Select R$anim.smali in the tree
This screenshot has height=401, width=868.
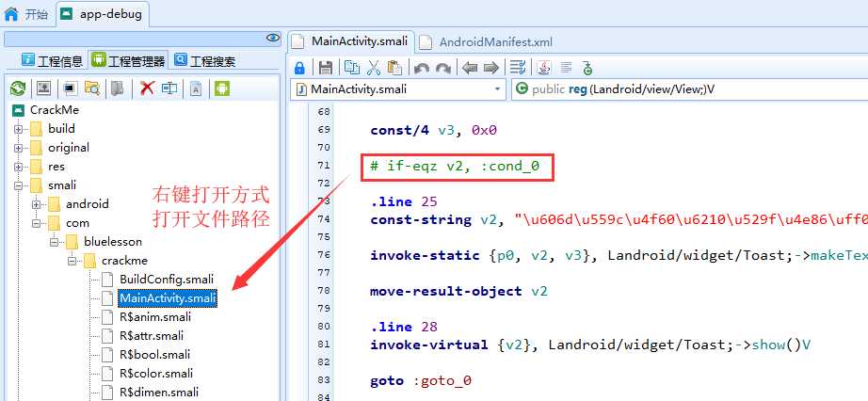click(x=155, y=317)
